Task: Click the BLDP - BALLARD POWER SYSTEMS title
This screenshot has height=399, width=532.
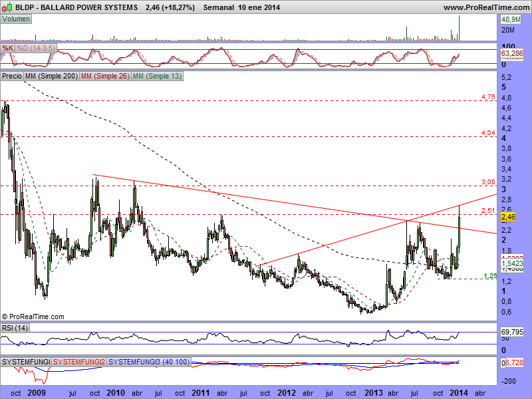Action: point(76,7)
